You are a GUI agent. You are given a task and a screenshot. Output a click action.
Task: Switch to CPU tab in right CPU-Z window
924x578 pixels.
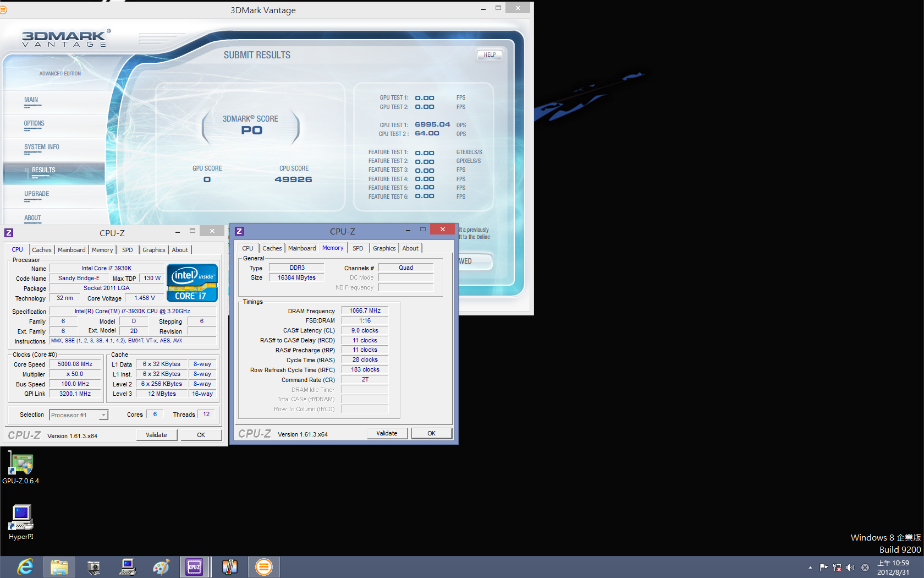point(248,248)
